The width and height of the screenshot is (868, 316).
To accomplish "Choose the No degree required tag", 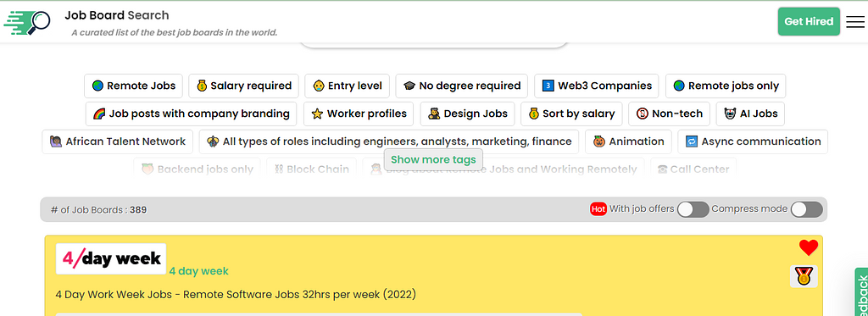I will pos(462,86).
